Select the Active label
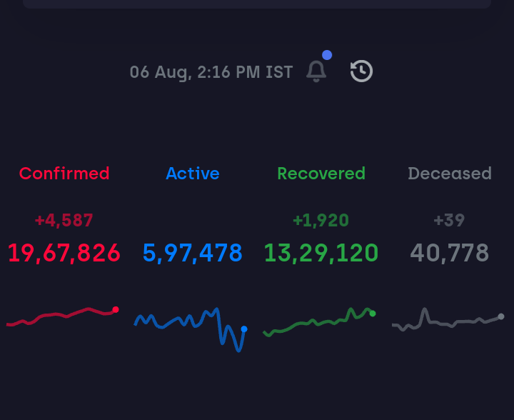514x420 pixels. tap(193, 173)
